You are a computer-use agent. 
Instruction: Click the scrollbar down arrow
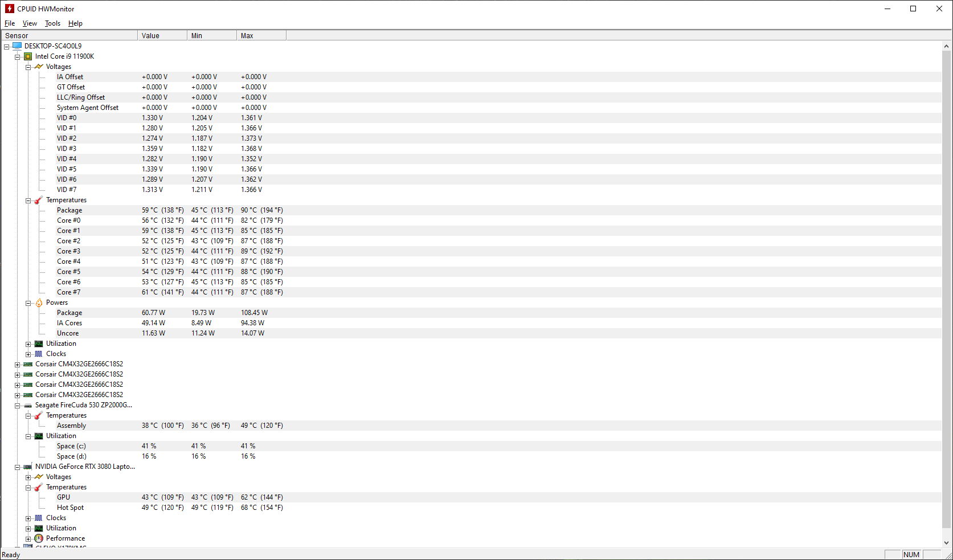click(947, 543)
